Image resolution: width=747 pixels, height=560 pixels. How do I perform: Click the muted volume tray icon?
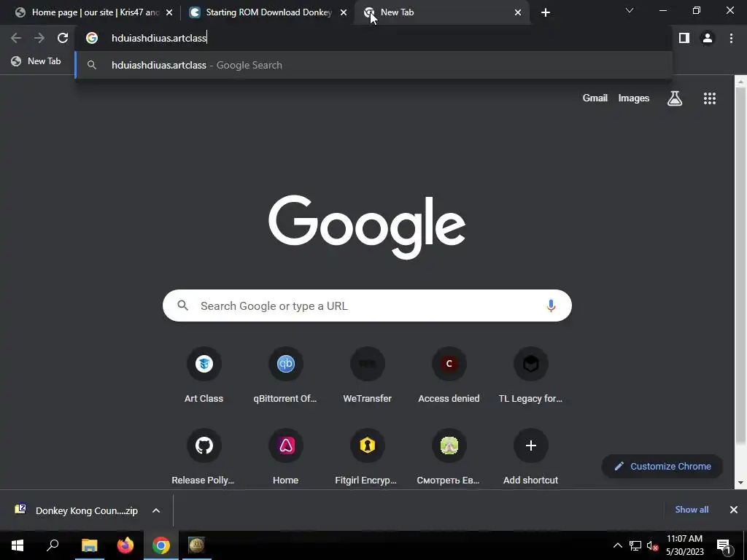click(652, 545)
